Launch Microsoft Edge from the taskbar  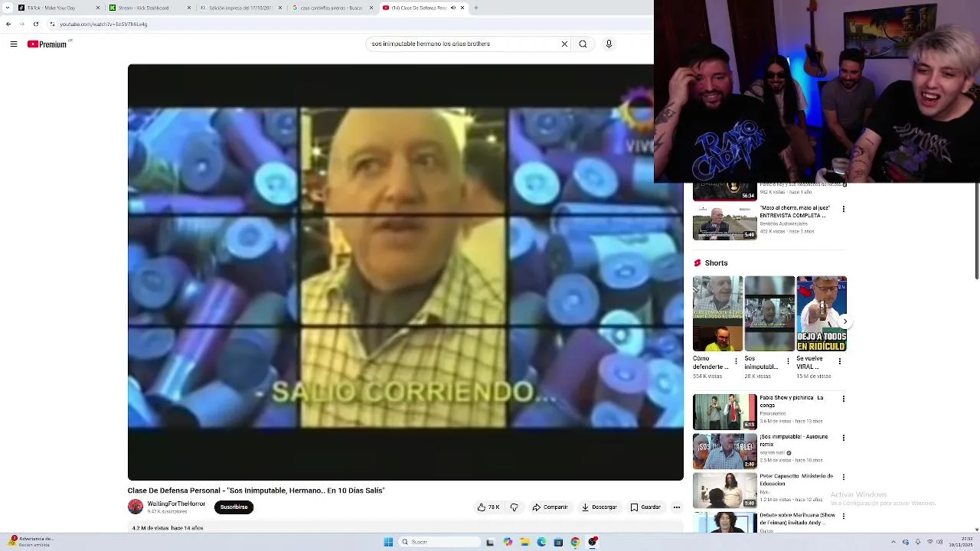541,542
